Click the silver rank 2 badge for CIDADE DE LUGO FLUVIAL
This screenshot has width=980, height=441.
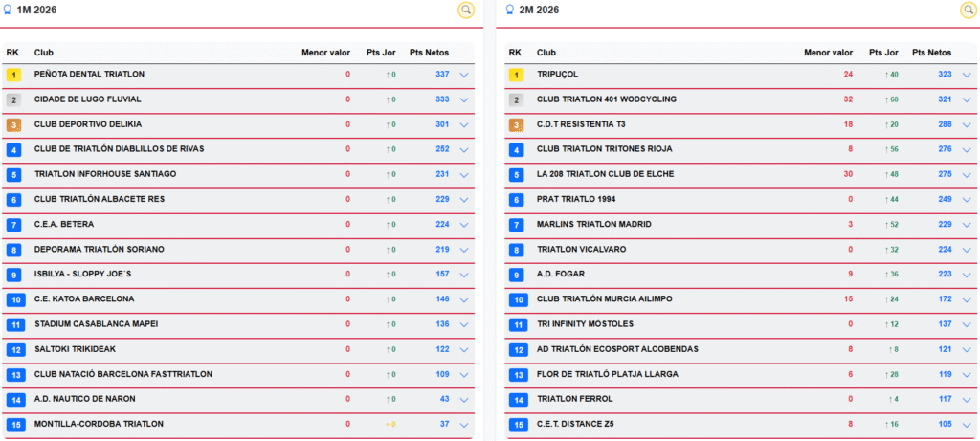click(13, 99)
